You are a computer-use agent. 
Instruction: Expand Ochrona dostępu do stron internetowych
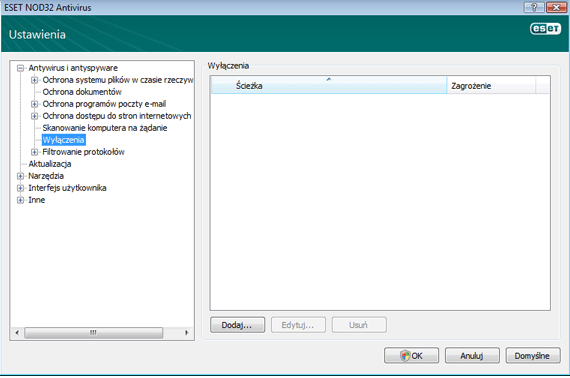click(35, 116)
